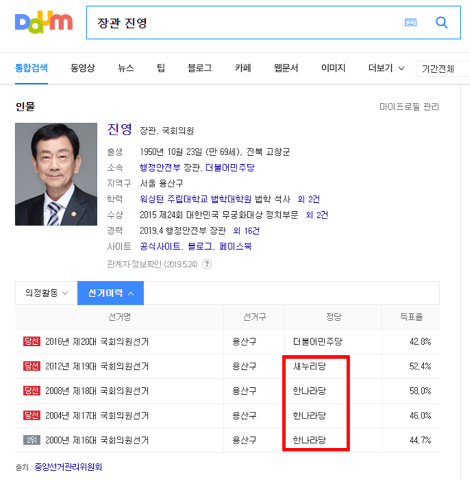
Task: Open 워싱턴 주립대학교 법학대학원 link
Action: pyautogui.click(x=196, y=199)
